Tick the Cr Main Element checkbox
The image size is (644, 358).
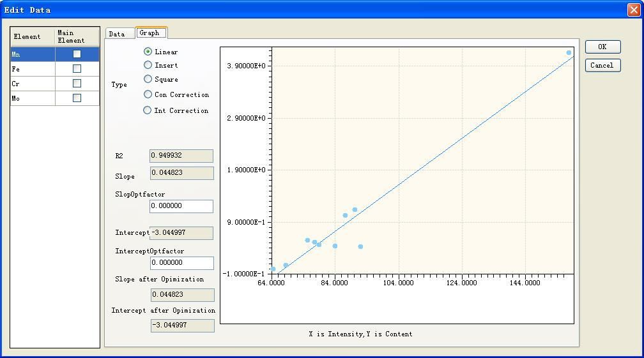click(77, 84)
